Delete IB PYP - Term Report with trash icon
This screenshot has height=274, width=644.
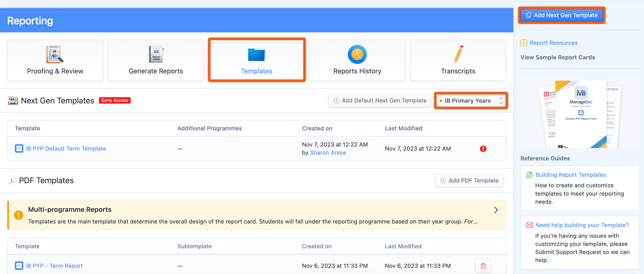[483, 266]
